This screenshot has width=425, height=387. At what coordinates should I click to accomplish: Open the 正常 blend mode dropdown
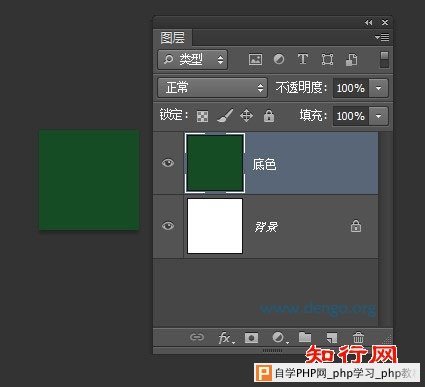(212, 88)
